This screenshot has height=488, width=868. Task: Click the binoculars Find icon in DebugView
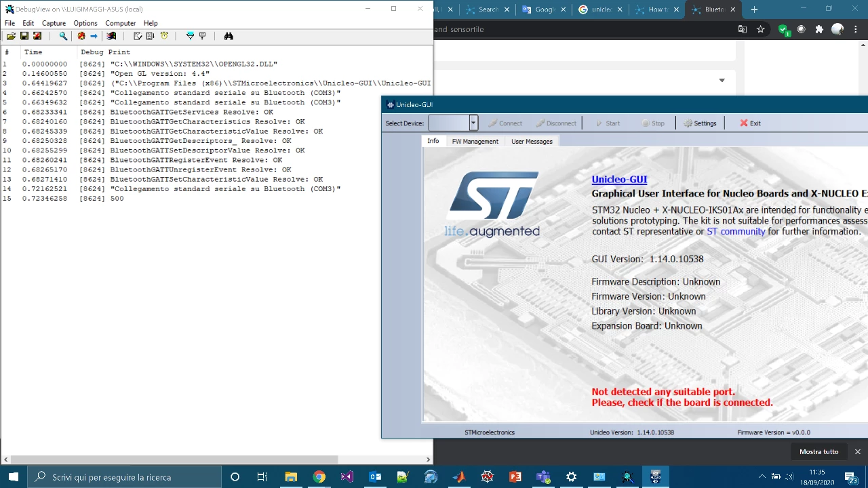pyautogui.click(x=229, y=36)
